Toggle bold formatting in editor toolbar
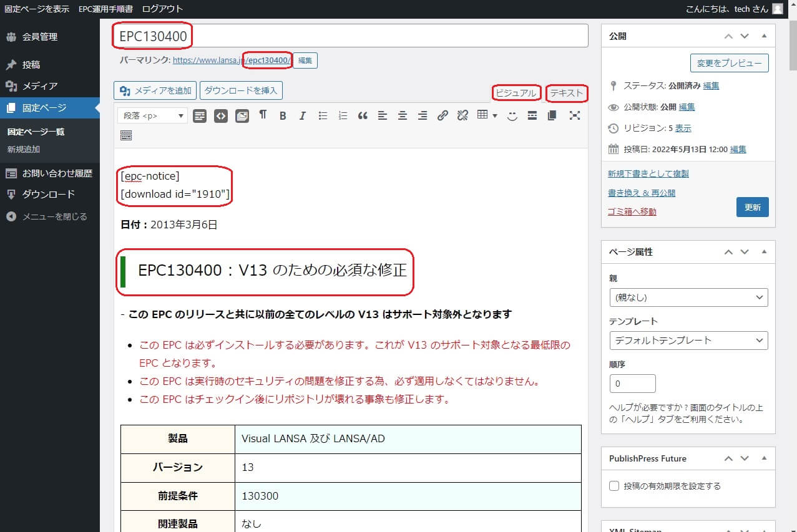Screen dimensions: 797x532 pos(283,115)
